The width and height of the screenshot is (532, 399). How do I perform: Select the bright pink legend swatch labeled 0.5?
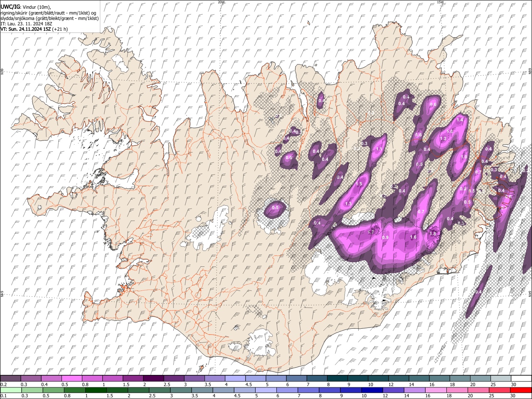71,378
